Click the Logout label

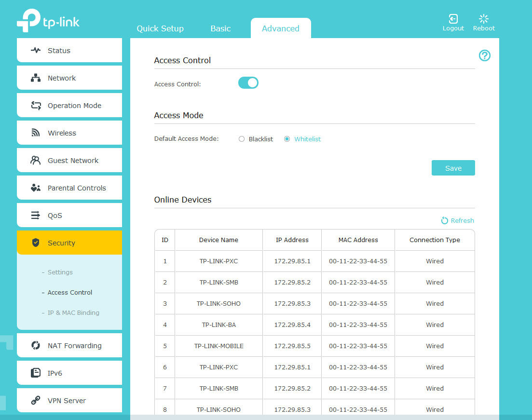coord(453,28)
